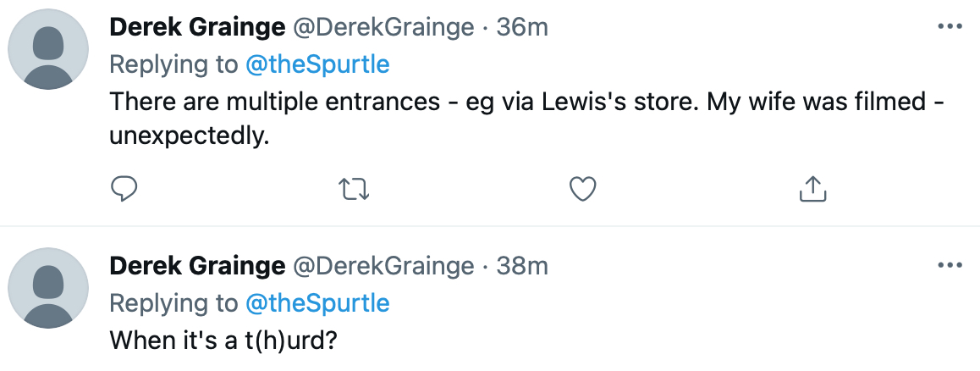The image size is (980, 371).
Task: Open the 38m timestamp permalink
Action: [x=522, y=267]
